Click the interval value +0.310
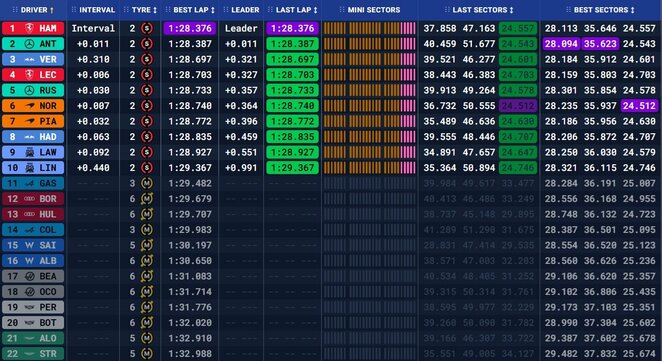Screen dimensions: 662x361 (x=93, y=59)
